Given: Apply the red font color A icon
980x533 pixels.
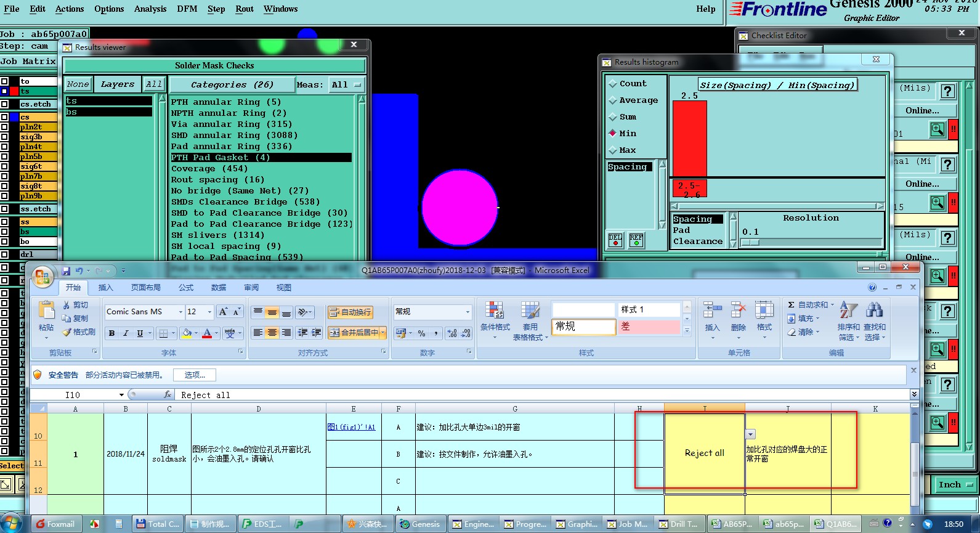Looking at the screenshot, I should click(207, 333).
